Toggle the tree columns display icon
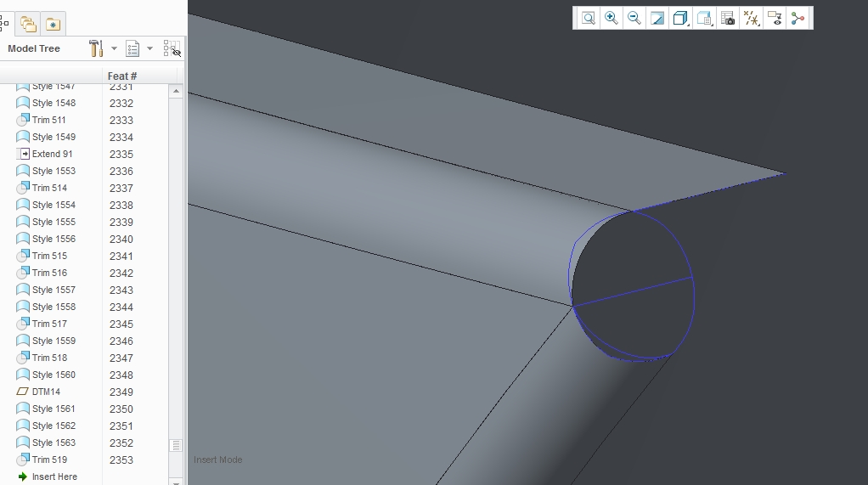 pyautogui.click(x=172, y=48)
